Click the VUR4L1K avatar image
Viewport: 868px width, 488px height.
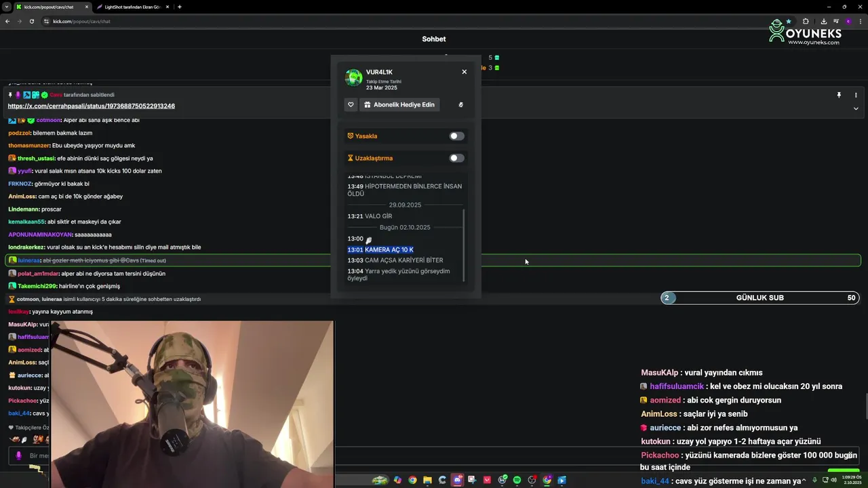click(x=353, y=77)
